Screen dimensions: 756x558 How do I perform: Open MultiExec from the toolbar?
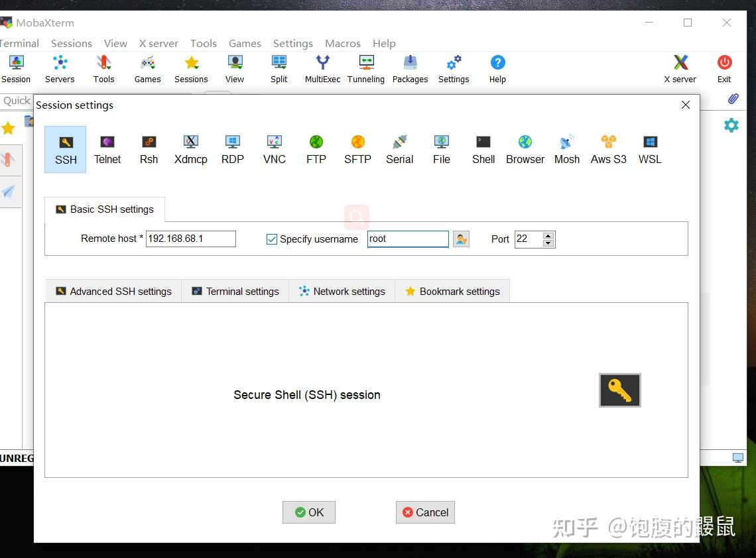tap(322, 70)
